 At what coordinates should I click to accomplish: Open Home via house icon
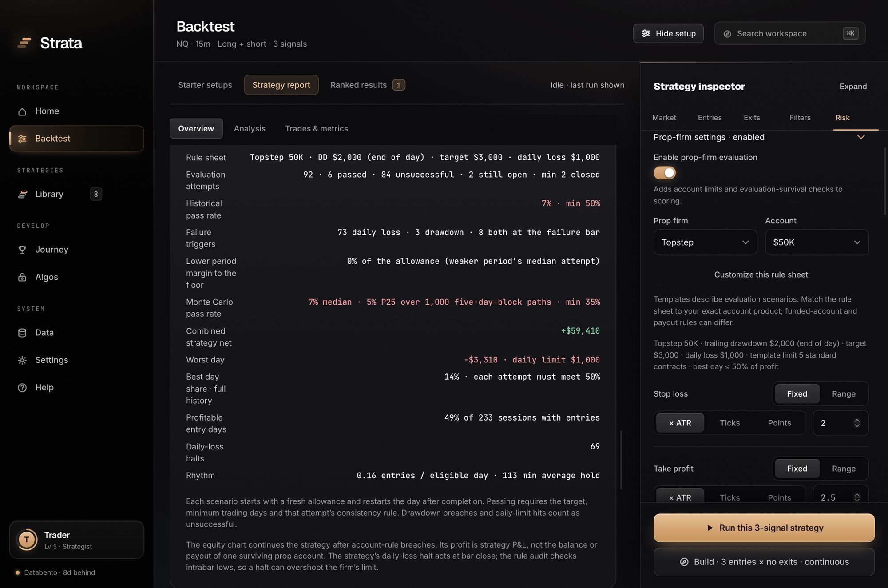pos(22,111)
